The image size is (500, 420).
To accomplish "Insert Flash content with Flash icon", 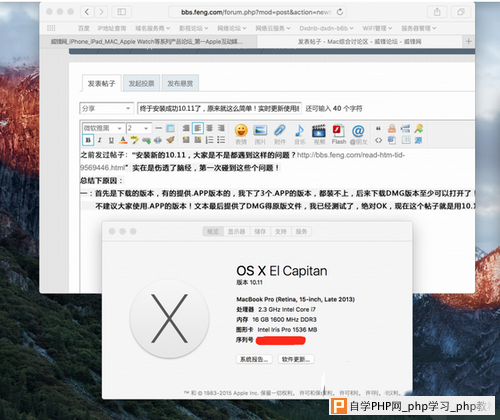I will tap(339, 134).
